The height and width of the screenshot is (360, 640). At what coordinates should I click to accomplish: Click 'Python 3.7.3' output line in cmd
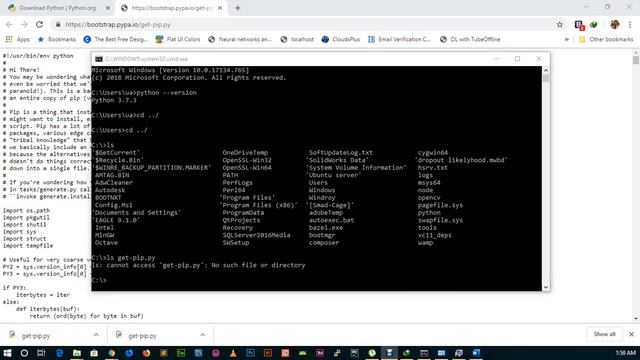[x=114, y=100]
